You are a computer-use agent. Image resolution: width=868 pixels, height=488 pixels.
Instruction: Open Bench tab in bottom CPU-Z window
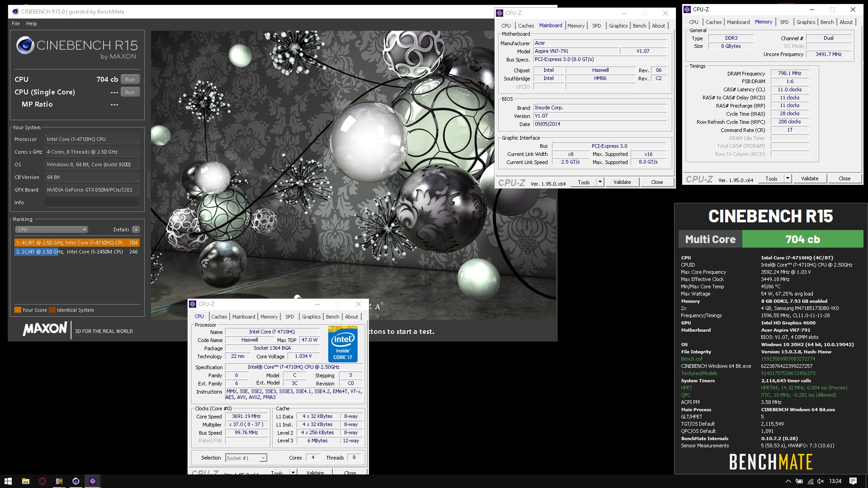(x=332, y=317)
